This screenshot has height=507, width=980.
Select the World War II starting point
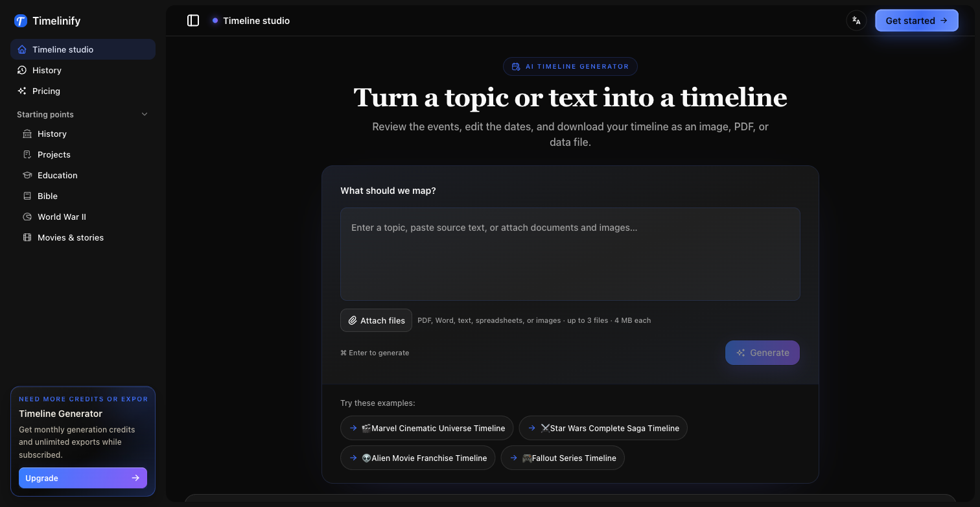[x=86, y=217]
